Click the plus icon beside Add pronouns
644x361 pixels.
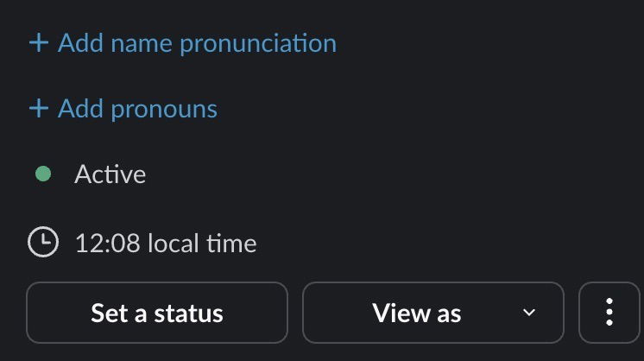point(38,109)
